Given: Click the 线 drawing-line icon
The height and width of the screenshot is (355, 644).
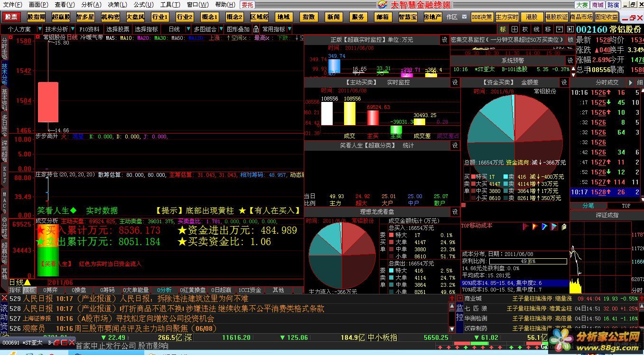Looking at the screenshot, I should click(537, 29).
